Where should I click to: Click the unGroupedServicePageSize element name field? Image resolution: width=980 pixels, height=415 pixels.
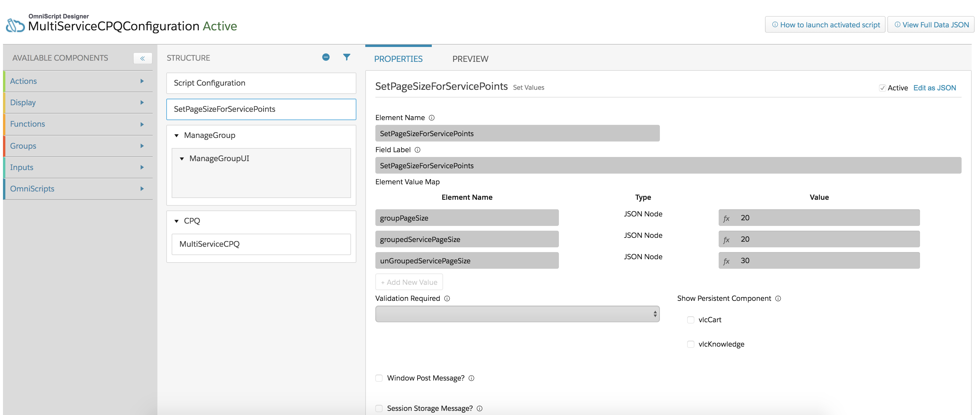(467, 261)
